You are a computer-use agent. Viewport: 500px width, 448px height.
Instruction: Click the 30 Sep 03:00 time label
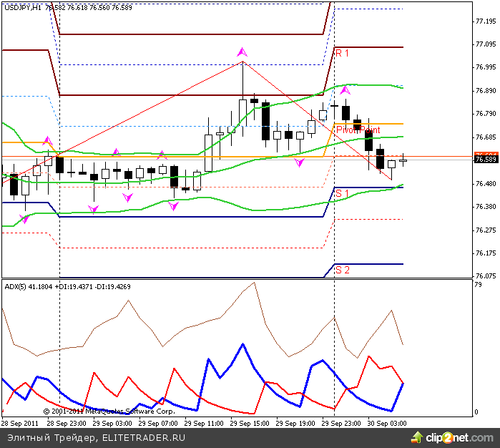(387, 423)
